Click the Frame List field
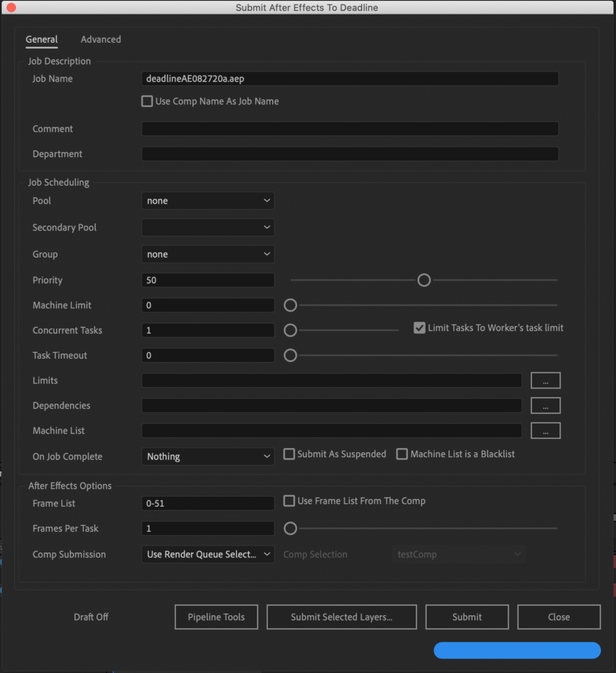This screenshot has height=673, width=616. [208, 503]
